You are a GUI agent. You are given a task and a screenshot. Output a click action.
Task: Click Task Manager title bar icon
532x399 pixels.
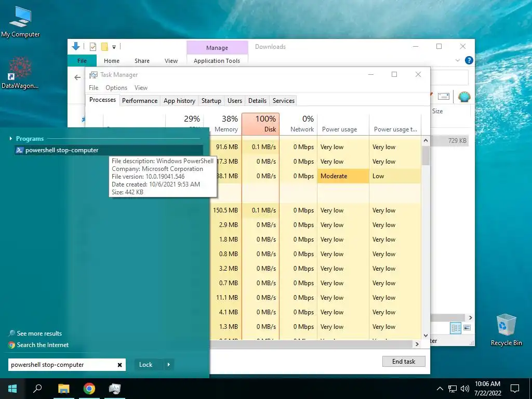[94, 75]
